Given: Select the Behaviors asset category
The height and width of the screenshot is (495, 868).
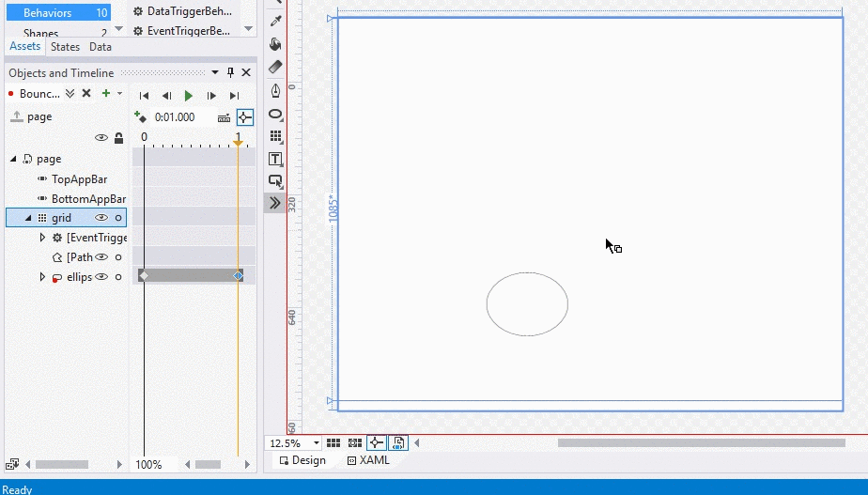Looking at the screenshot, I should point(58,13).
